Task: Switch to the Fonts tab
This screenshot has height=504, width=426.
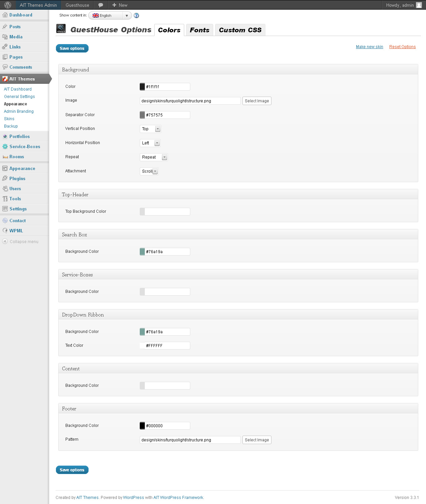Action: coord(199,30)
